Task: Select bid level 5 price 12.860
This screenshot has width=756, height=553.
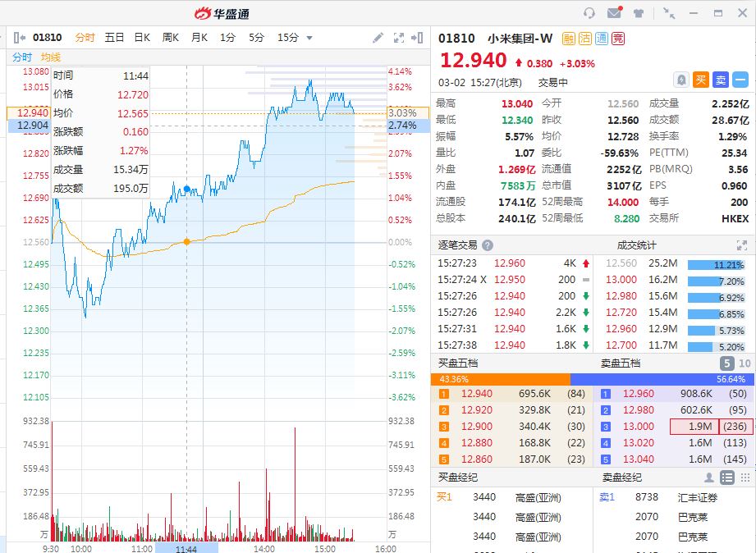Action: (x=477, y=459)
